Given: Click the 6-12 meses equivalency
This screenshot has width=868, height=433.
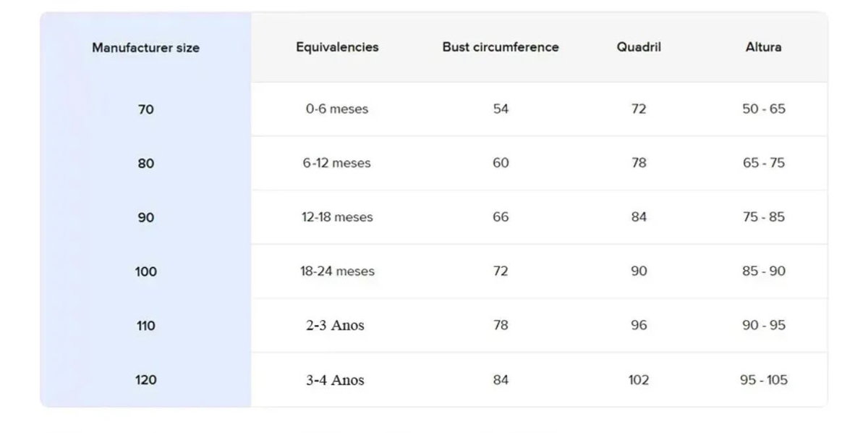Looking at the screenshot, I should pyautogui.click(x=337, y=163).
